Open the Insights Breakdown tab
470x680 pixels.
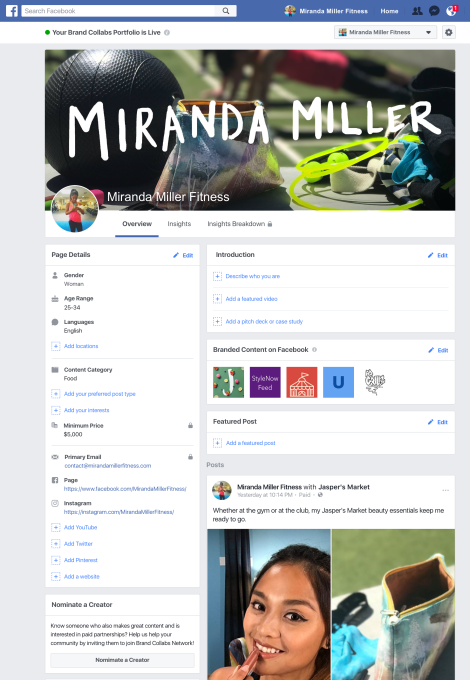pos(240,224)
